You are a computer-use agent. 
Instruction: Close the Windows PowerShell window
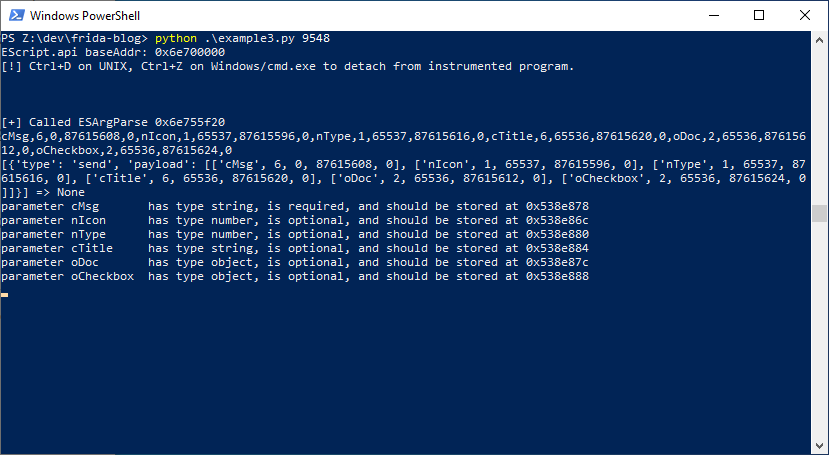coord(805,15)
